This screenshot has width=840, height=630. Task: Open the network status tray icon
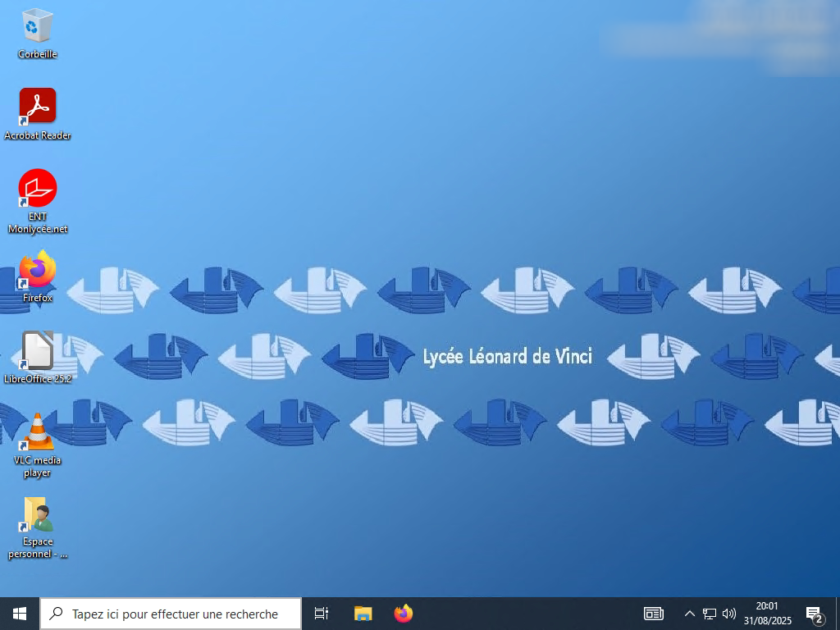click(x=710, y=614)
